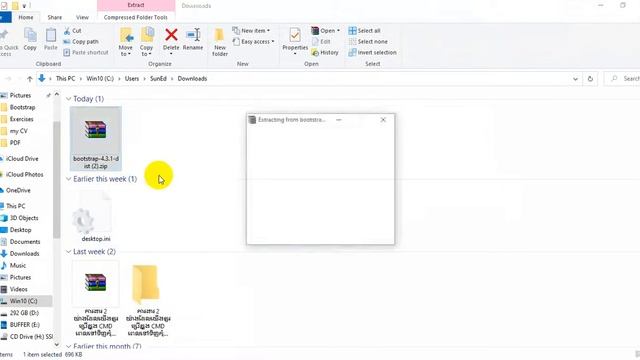
Task: Click the Search Downloads box
Action: [622, 79]
